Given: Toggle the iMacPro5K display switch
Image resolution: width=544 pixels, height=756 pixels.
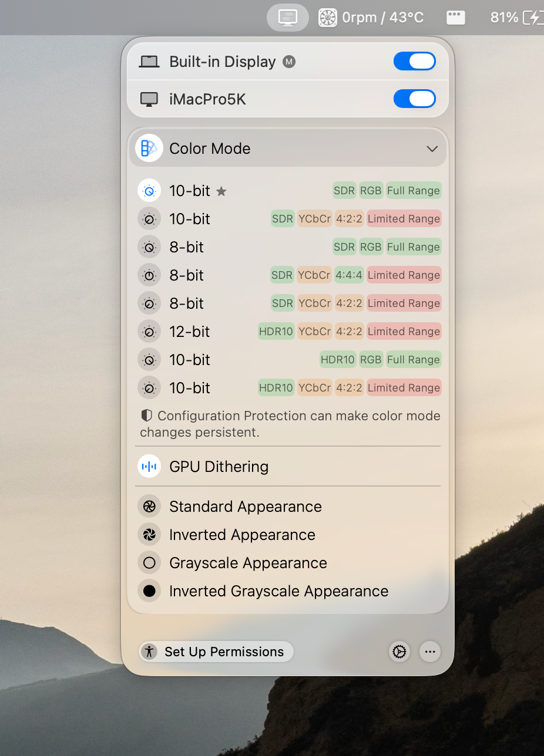Looking at the screenshot, I should coord(415,99).
